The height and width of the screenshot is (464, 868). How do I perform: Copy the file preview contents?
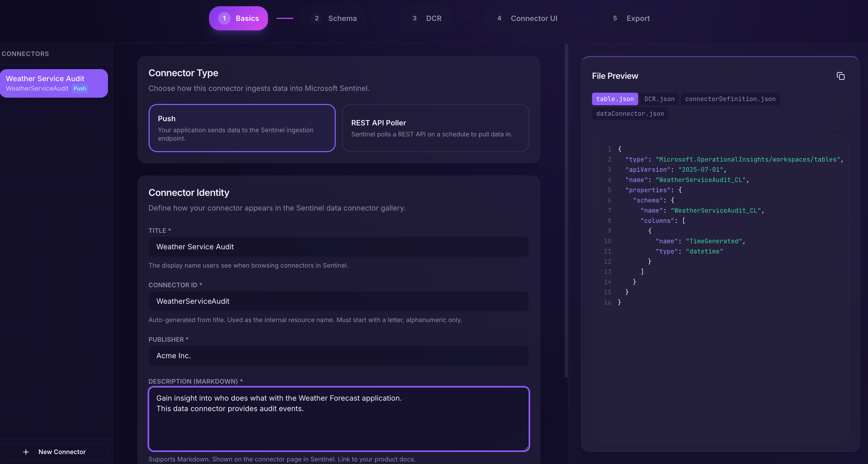[840, 76]
